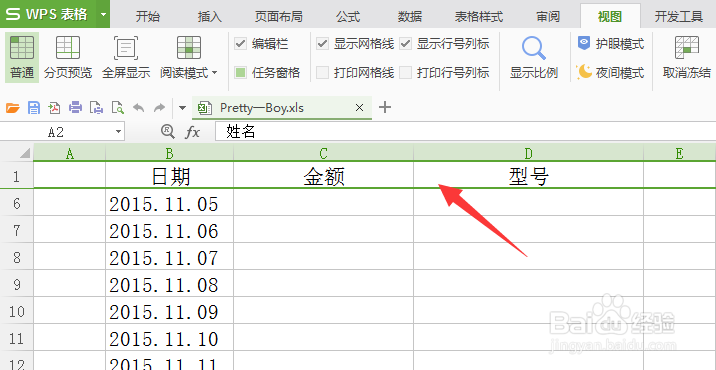Screen dimensions: 716x370
Task: Click the formula-bar zoom search icon
Action: pos(168,132)
